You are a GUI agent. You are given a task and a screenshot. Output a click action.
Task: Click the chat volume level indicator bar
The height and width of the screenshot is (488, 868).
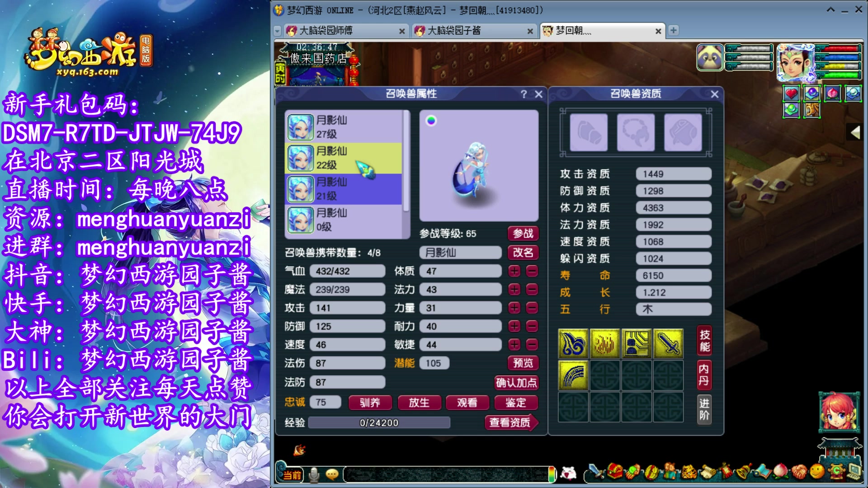(x=552, y=474)
